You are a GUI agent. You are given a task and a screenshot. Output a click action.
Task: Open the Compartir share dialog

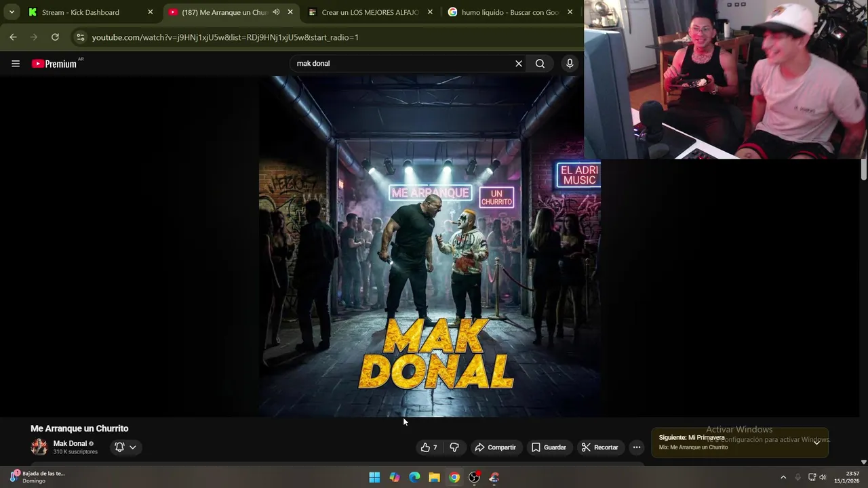(496, 447)
